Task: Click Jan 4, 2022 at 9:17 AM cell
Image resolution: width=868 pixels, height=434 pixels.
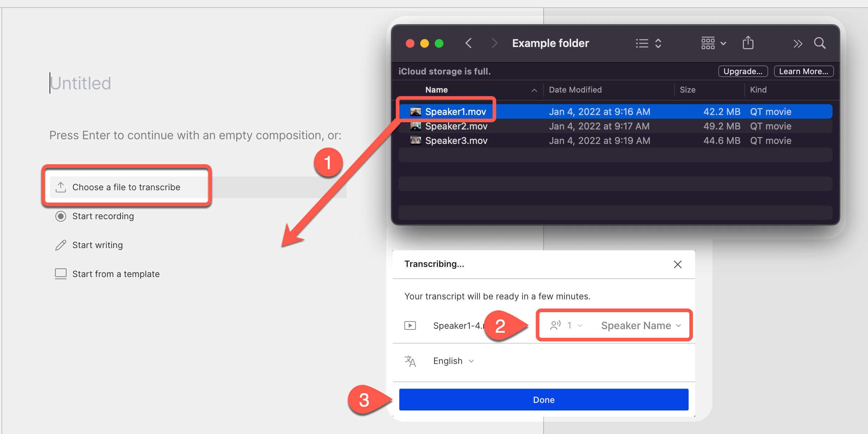Action: tap(599, 126)
